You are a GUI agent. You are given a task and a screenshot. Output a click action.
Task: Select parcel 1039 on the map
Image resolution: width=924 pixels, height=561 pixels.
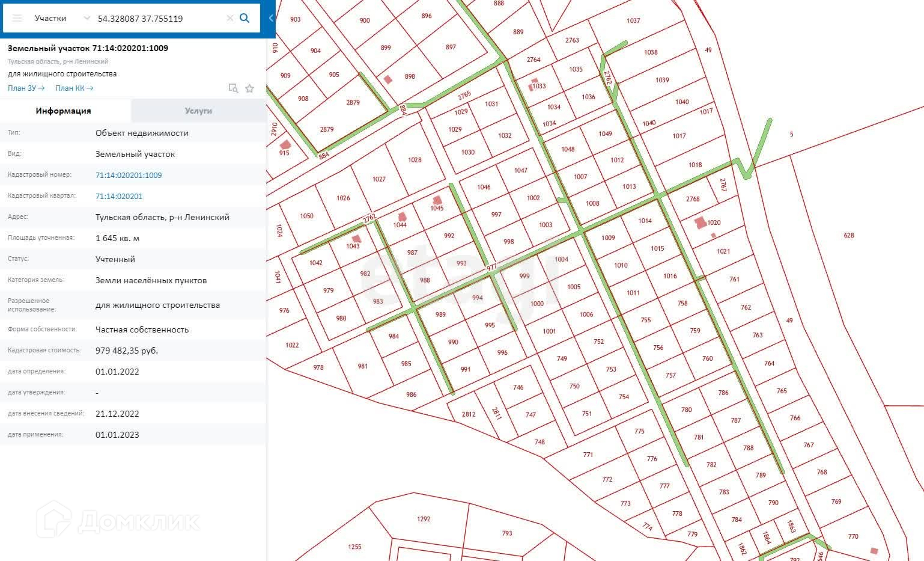pyautogui.click(x=662, y=80)
